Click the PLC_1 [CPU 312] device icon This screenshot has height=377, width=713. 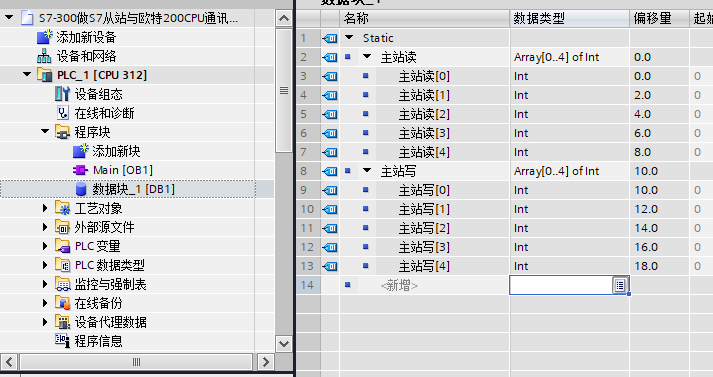pyautogui.click(x=45, y=75)
